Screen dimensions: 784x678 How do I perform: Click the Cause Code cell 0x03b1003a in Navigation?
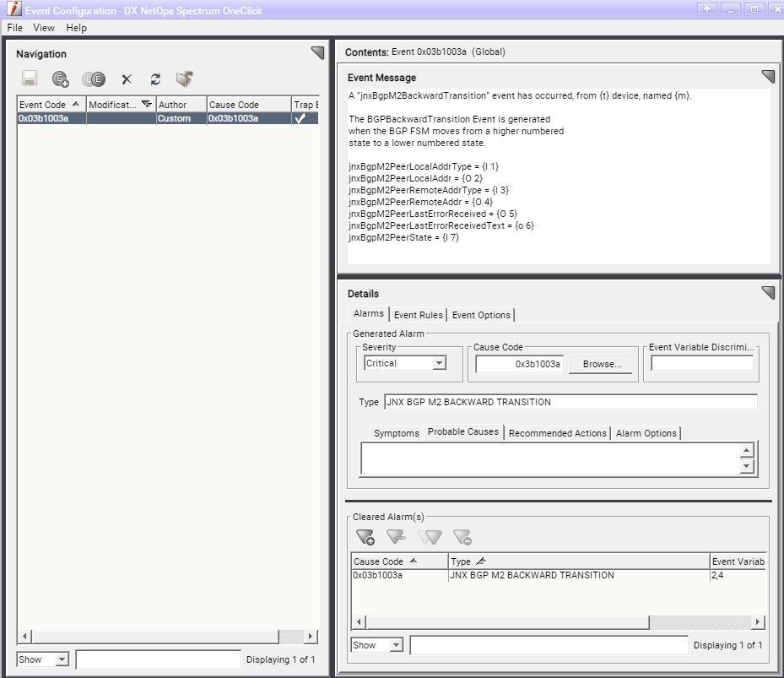(249, 118)
